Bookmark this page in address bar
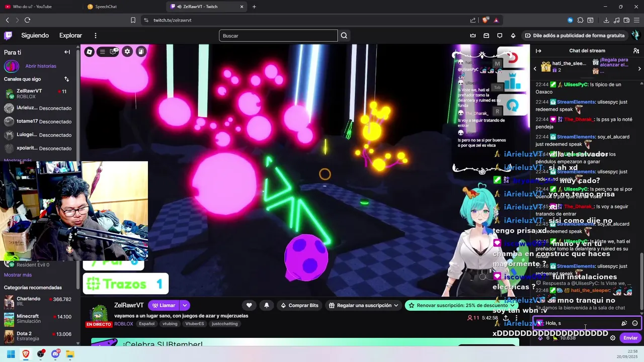The height and width of the screenshot is (362, 644). 133,20
